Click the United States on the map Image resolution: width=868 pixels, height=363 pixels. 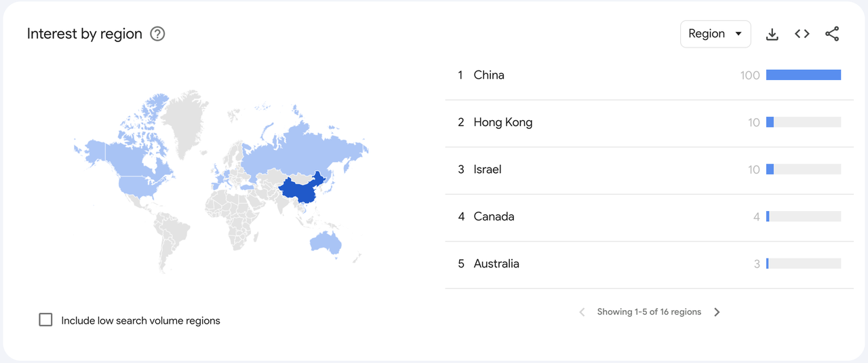coord(140,185)
